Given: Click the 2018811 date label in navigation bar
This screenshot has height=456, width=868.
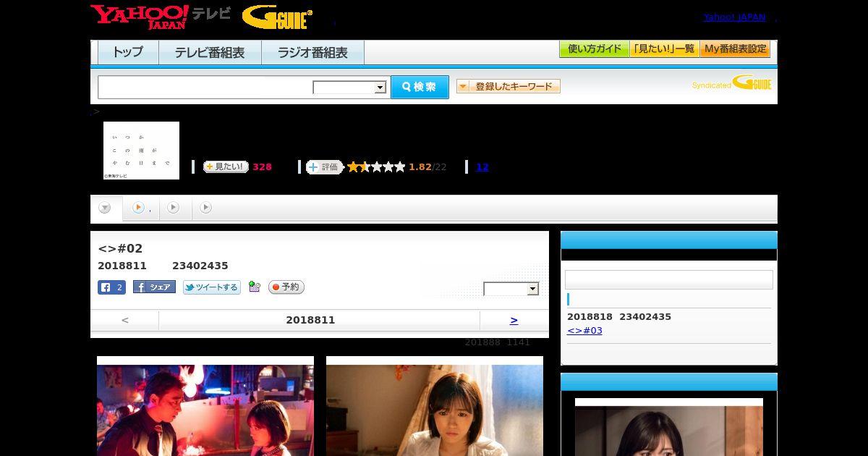Looking at the screenshot, I should pos(310,320).
